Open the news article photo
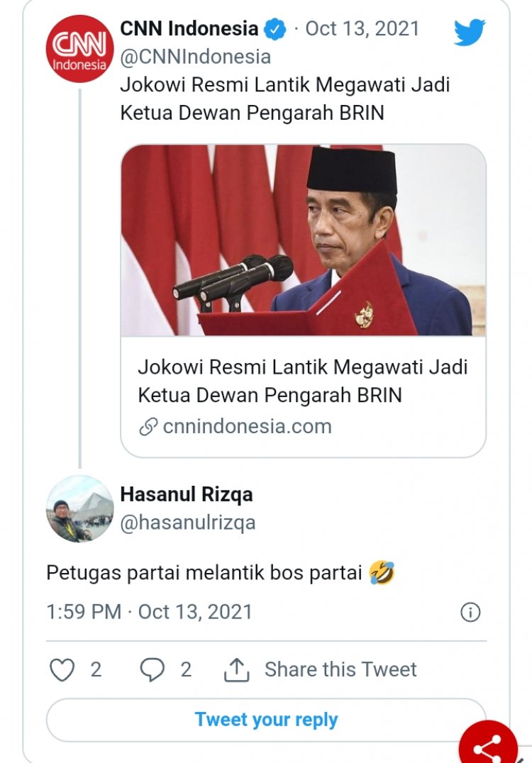 pos(303,240)
